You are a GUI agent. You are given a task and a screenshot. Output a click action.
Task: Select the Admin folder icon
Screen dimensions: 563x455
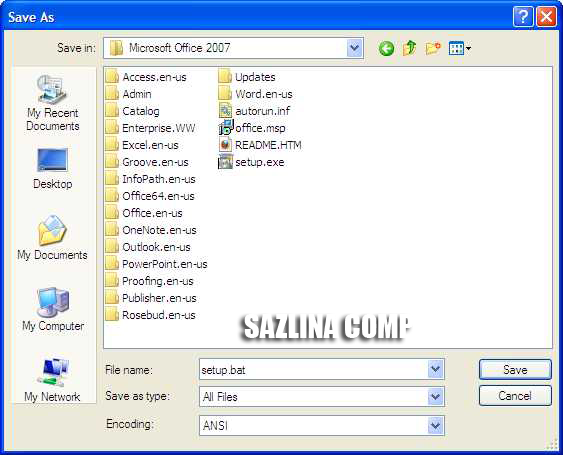coord(112,94)
